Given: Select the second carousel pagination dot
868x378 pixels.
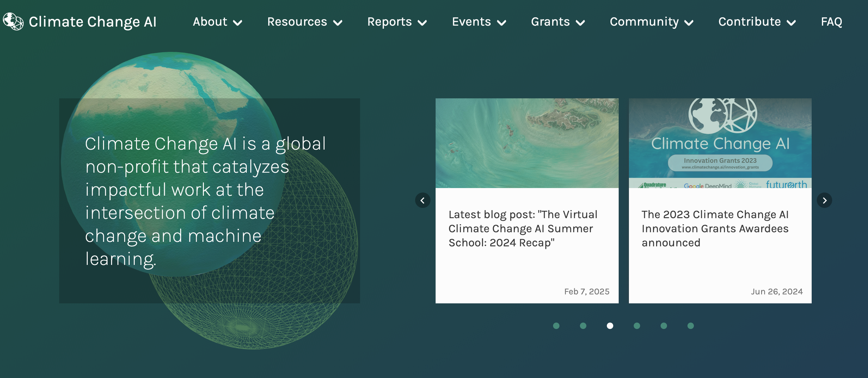Looking at the screenshot, I should (x=583, y=325).
